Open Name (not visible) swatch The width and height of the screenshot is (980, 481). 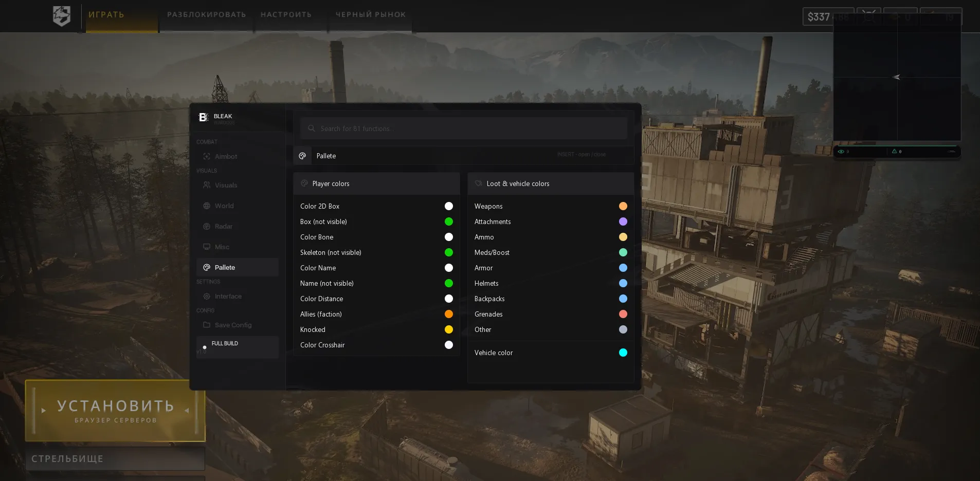pos(449,283)
